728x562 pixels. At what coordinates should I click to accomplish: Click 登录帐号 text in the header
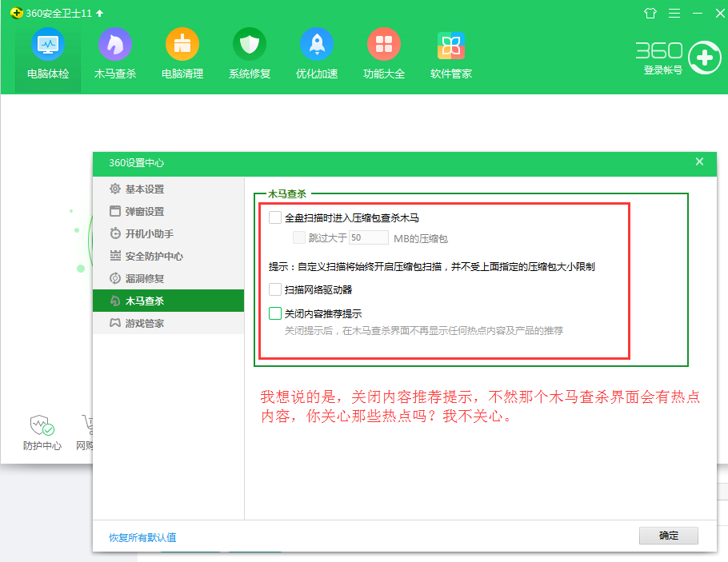(662, 70)
